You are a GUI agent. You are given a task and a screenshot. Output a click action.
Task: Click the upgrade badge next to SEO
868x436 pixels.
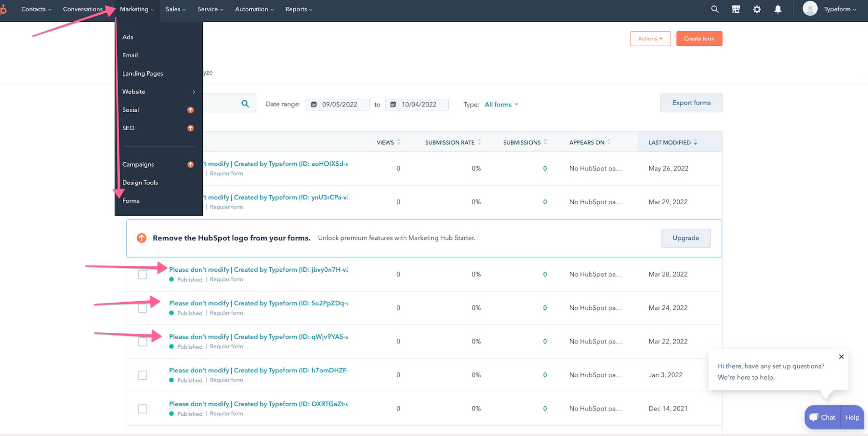point(190,128)
